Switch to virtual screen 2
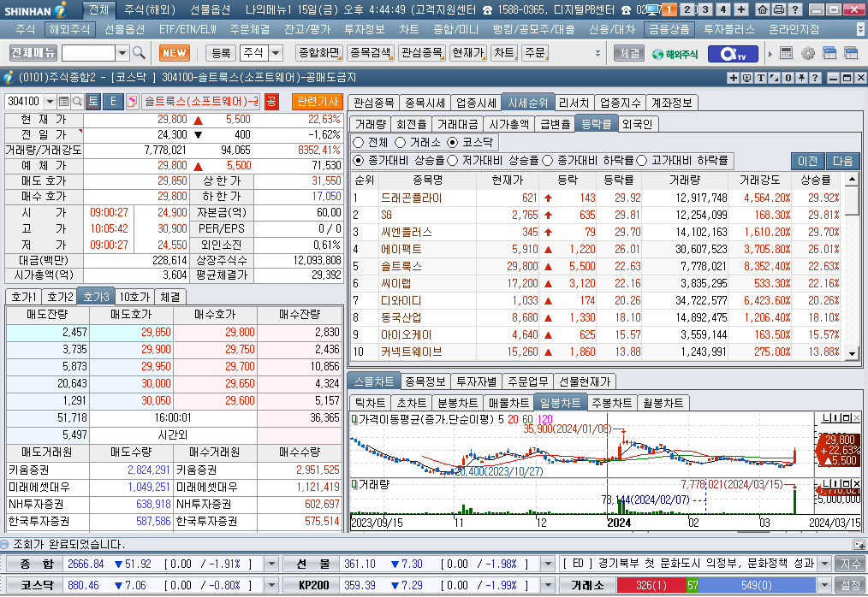The image size is (868, 597). tap(687, 9)
